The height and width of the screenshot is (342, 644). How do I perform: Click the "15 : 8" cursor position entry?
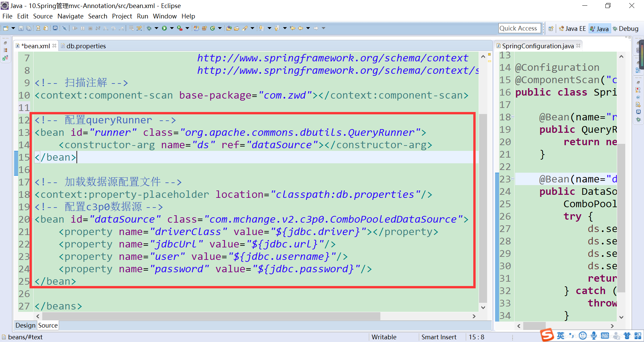pos(476,337)
